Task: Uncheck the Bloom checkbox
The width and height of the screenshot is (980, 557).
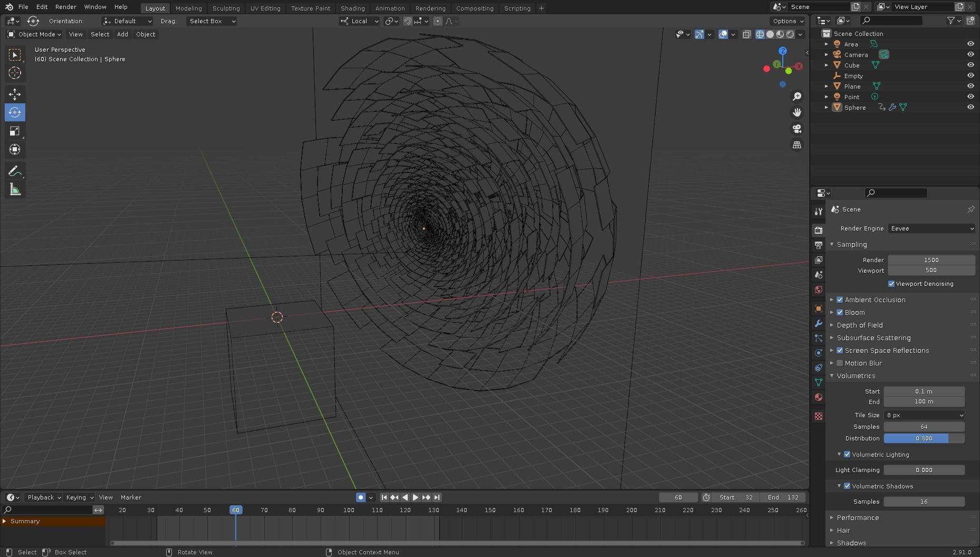Action: pyautogui.click(x=840, y=312)
